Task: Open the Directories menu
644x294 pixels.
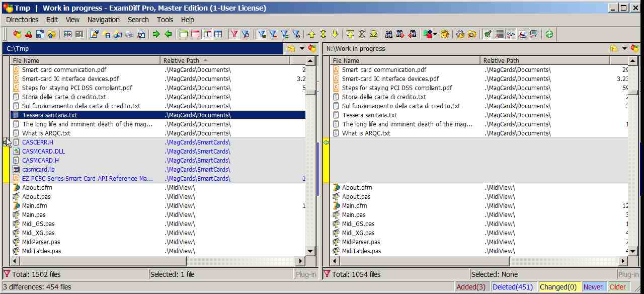Action: tap(22, 20)
